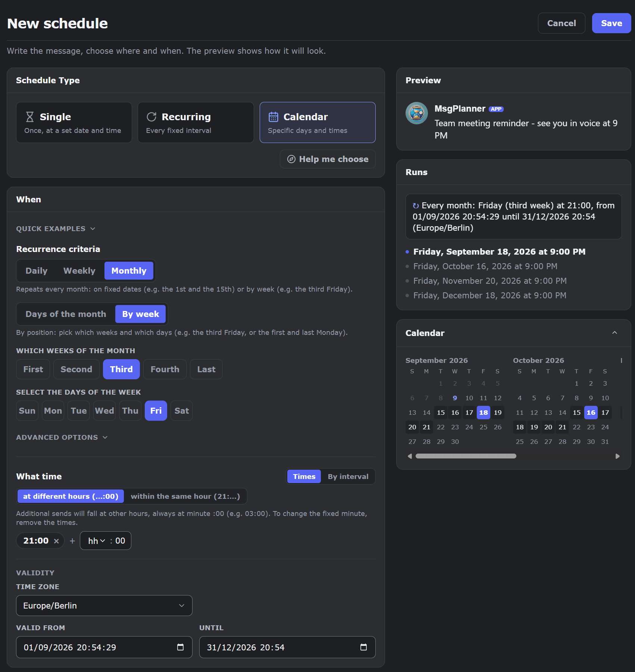Click Help me choose button
The width and height of the screenshot is (635, 672).
[328, 159]
